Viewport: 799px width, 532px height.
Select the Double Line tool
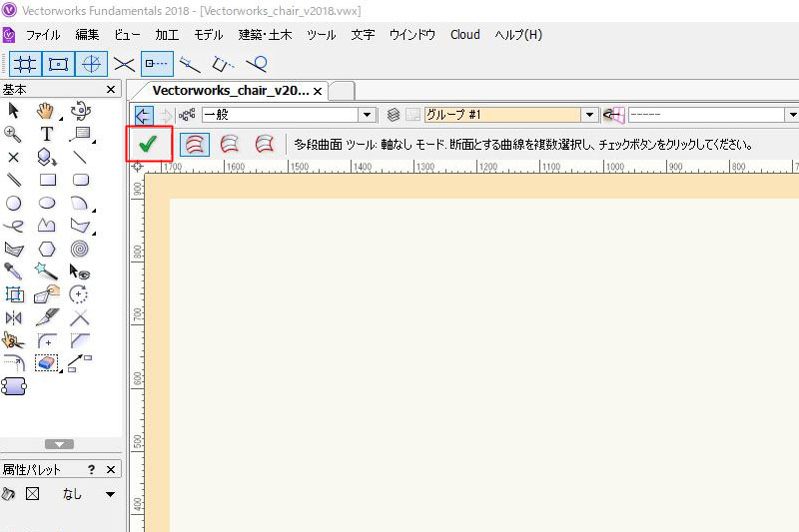point(14,180)
